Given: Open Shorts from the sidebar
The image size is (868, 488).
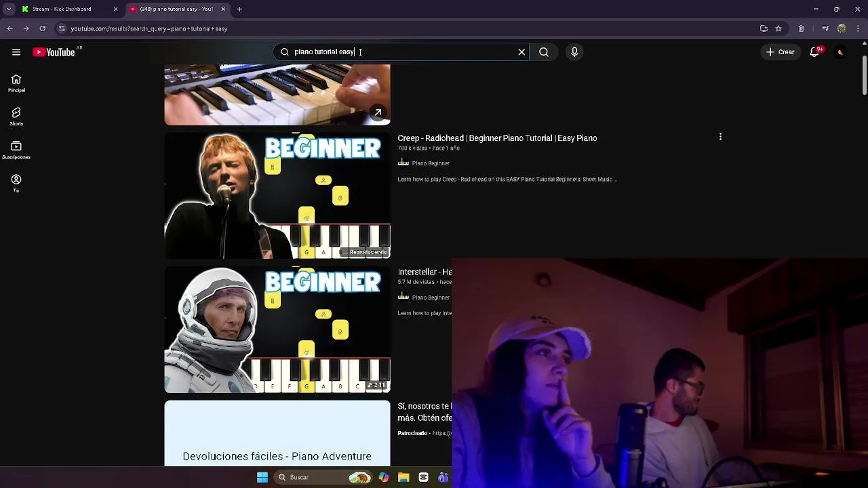Looking at the screenshot, I should click(16, 117).
